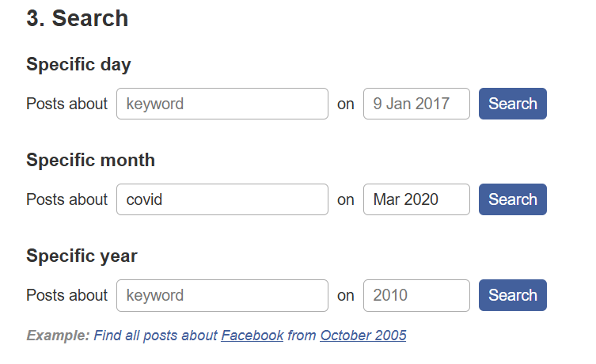Image resolution: width=596 pixels, height=364 pixels.
Task: Click Posts about label in Specific year row
Action: [66, 295]
